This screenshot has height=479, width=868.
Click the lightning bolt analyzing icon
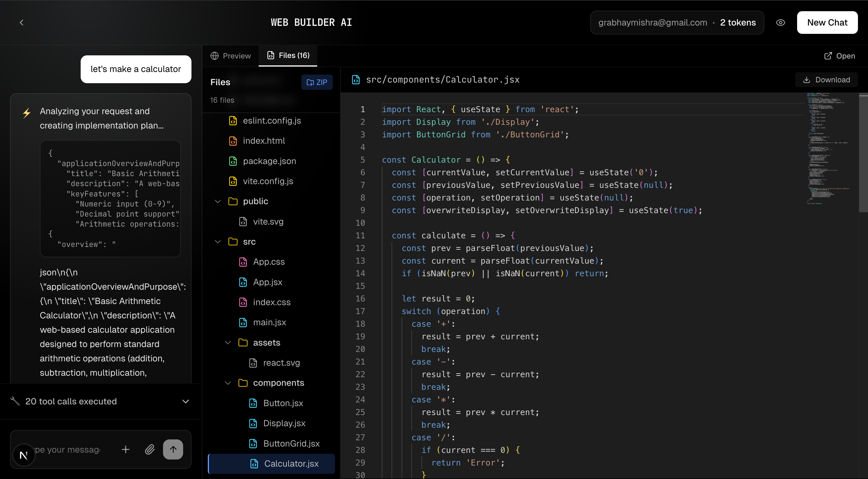point(27,113)
